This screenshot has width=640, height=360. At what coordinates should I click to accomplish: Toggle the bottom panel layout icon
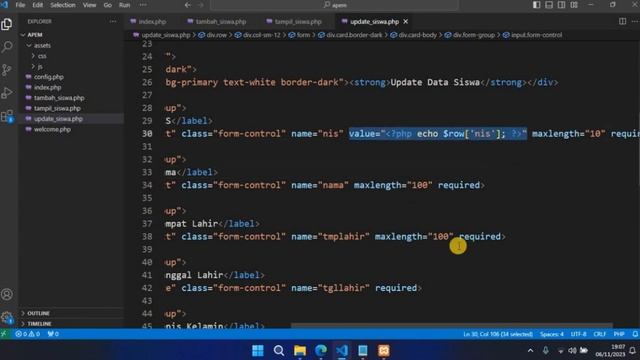pyautogui.click(x=549, y=5)
